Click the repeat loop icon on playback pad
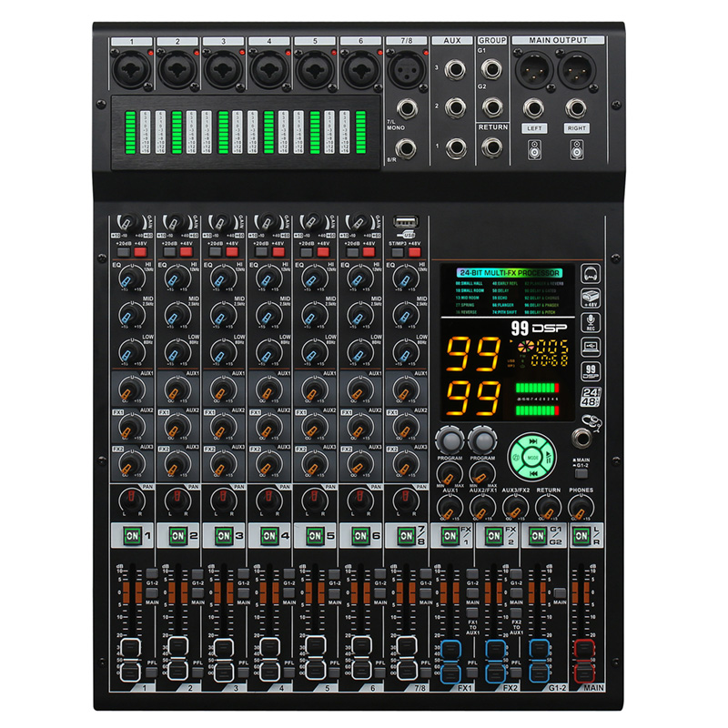The height and width of the screenshot is (728, 728). [516, 457]
